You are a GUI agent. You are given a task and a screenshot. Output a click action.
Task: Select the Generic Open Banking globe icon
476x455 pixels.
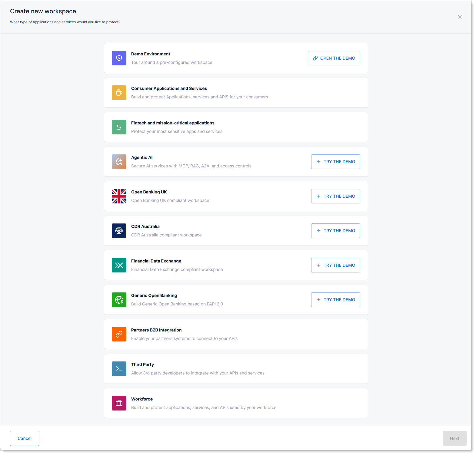point(119,300)
